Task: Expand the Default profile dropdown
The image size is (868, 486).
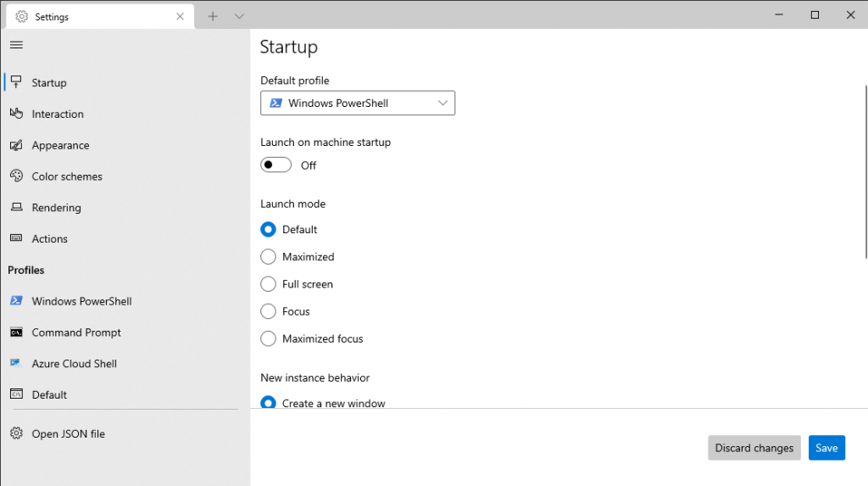Action: tap(357, 103)
